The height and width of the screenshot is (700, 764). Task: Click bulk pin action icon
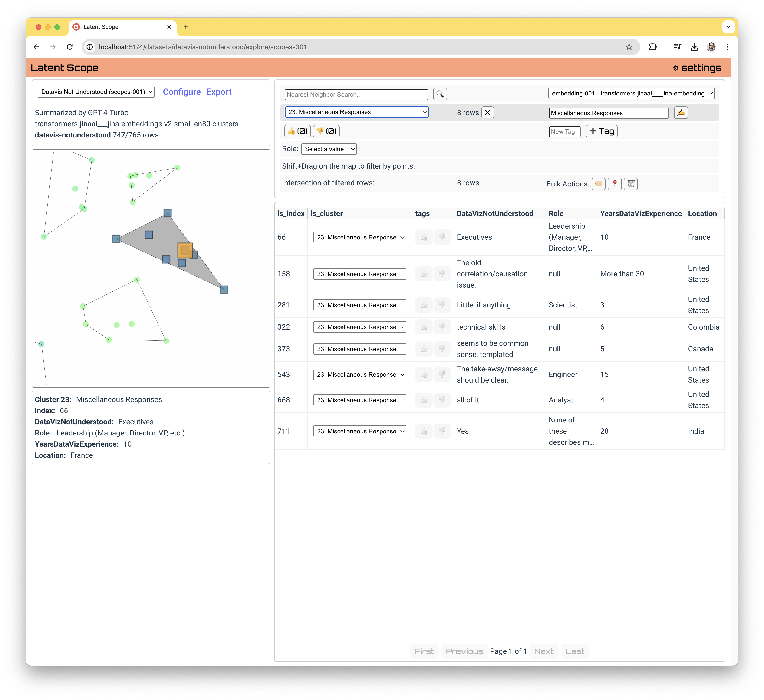(615, 184)
